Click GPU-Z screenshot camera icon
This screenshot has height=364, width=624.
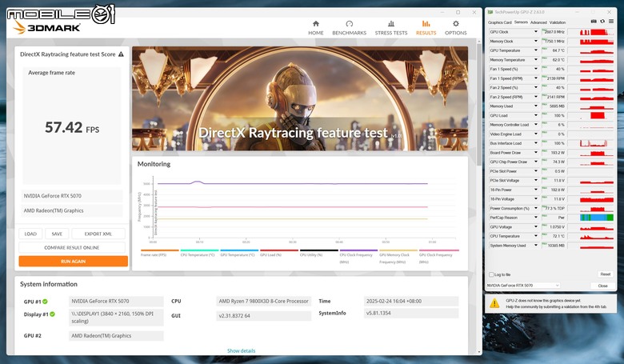(594, 22)
